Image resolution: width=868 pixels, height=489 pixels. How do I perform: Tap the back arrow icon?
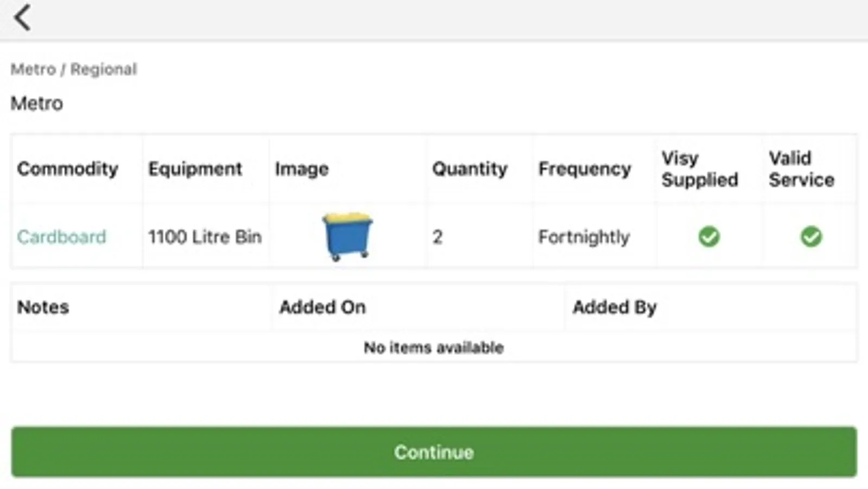coord(22,18)
